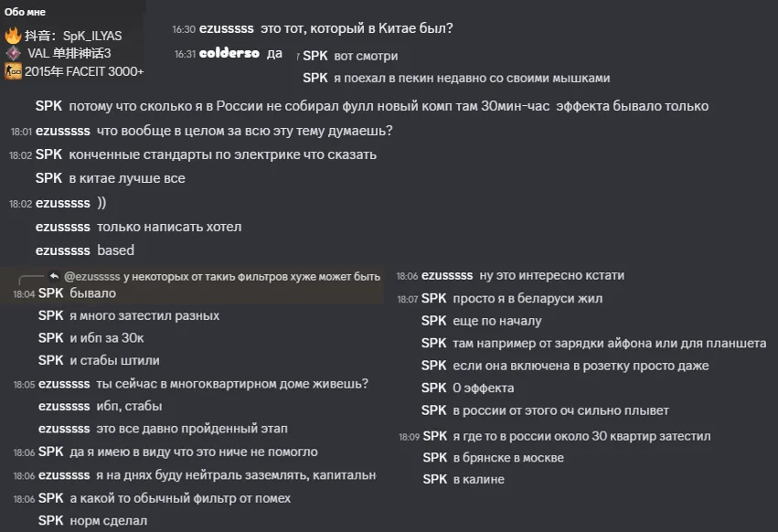The height and width of the screenshot is (532, 778).
Task: Select the message 'и стабы штили'
Action: pos(114,360)
